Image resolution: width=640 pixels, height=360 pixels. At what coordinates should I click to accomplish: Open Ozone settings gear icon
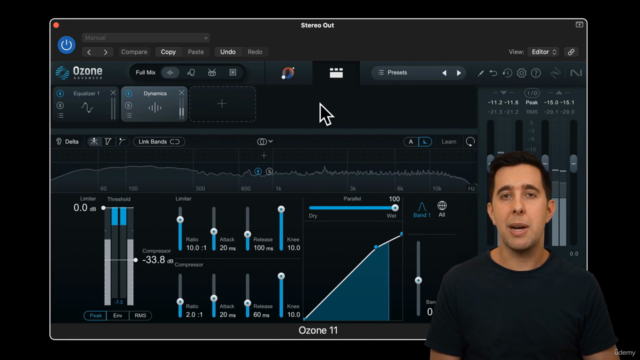tap(521, 73)
